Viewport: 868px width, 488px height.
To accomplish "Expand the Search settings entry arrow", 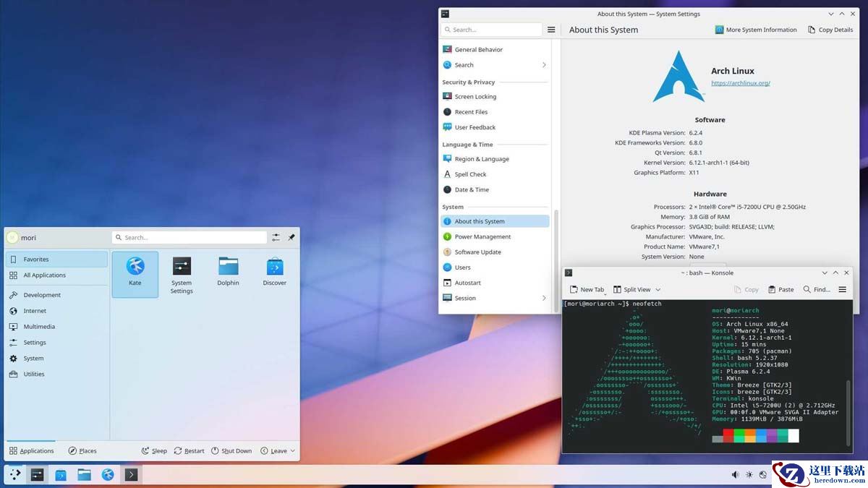I will click(544, 65).
